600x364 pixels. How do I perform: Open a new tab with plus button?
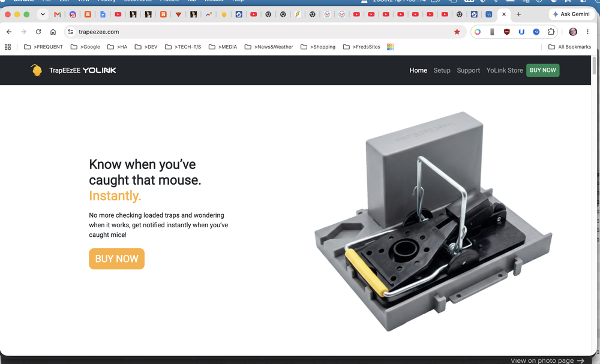[518, 14]
